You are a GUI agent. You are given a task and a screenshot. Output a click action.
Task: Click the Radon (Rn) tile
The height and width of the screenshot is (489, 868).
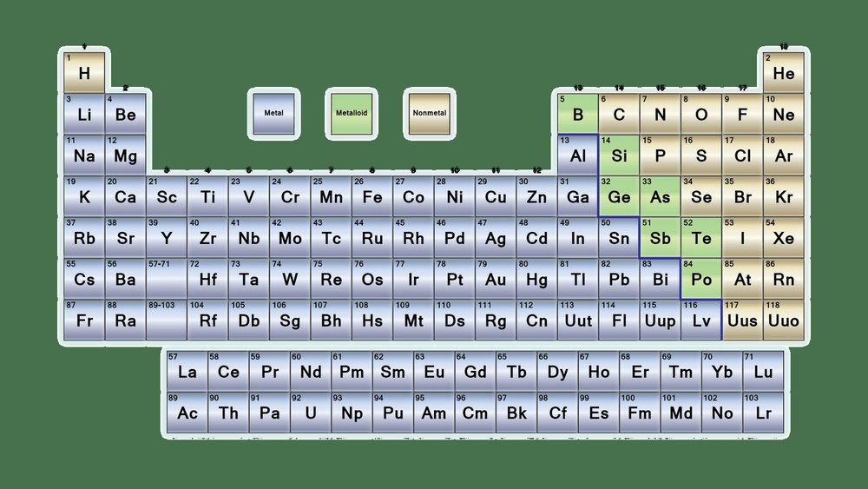783,279
